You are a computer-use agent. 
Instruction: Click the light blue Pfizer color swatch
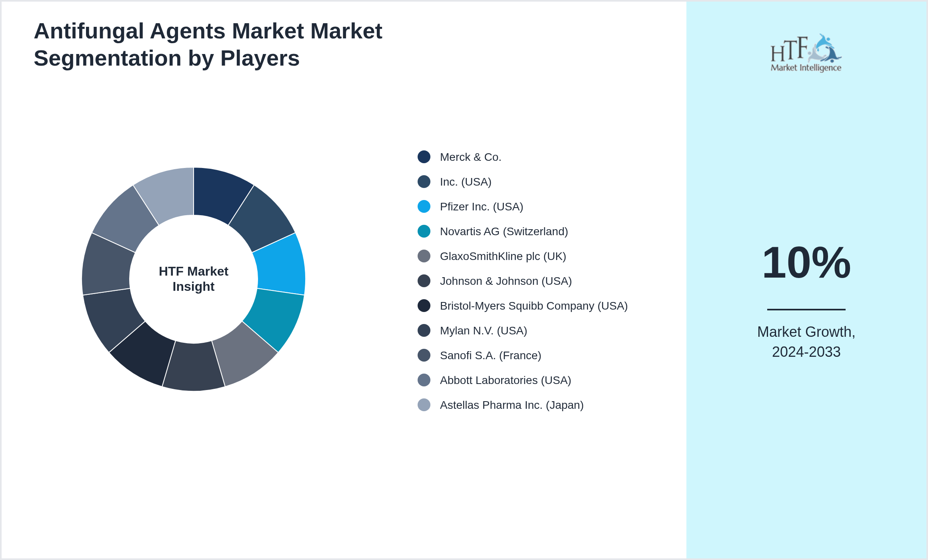click(x=423, y=207)
